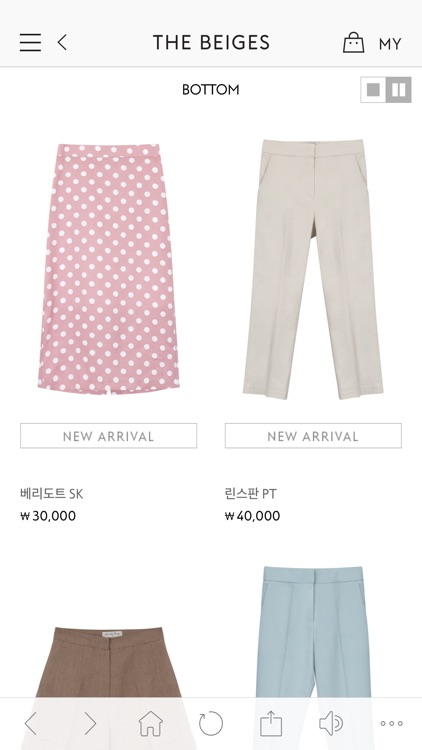This screenshot has height=750, width=422.
Task: Open the three-dot more options
Action: click(391, 723)
